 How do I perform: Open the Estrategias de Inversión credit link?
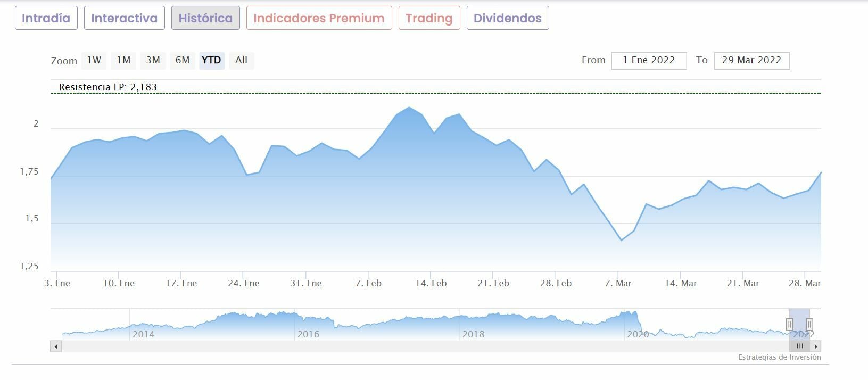coord(779,358)
